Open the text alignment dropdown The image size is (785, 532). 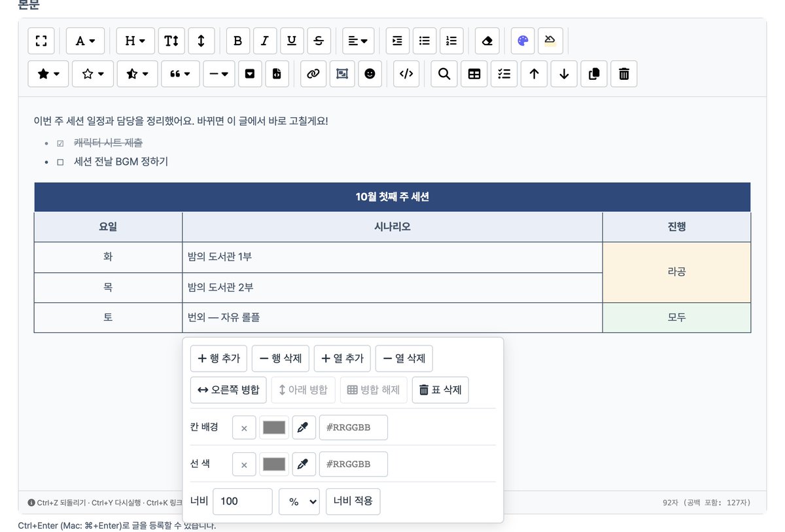(x=358, y=41)
